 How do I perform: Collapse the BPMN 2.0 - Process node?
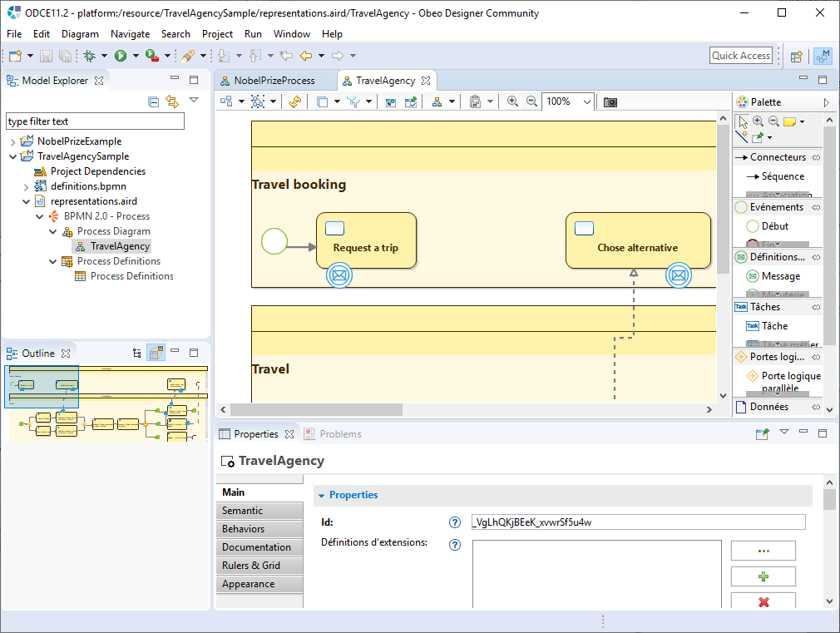tap(40, 216)
